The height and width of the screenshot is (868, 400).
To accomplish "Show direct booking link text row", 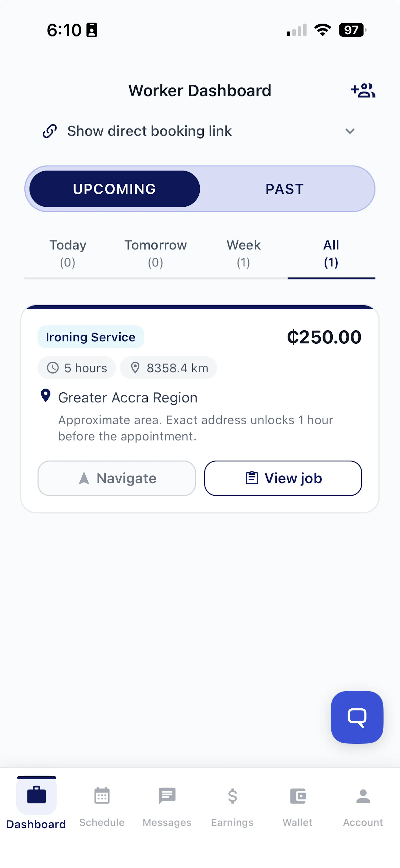I will (x=200, y=131).
